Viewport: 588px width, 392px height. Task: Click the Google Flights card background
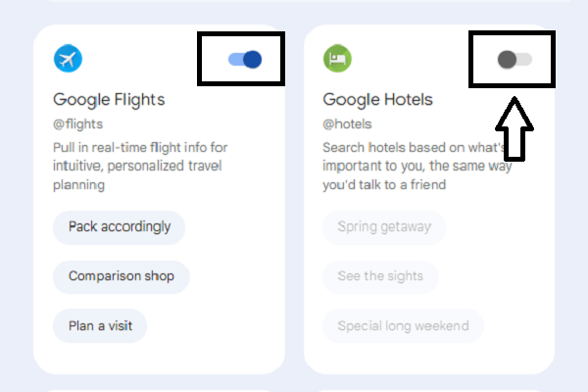pyautogui.click(x=235, y=294)
